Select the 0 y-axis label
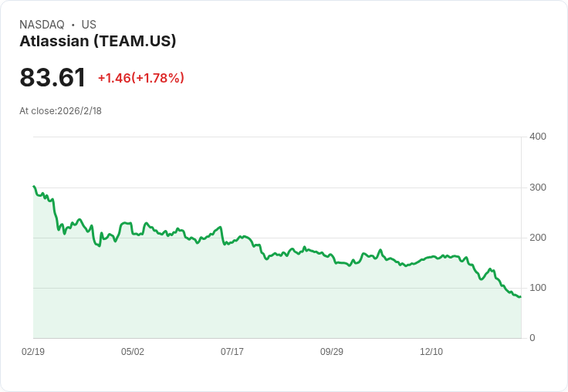The image size is (568, 392). tap(532, 338)
